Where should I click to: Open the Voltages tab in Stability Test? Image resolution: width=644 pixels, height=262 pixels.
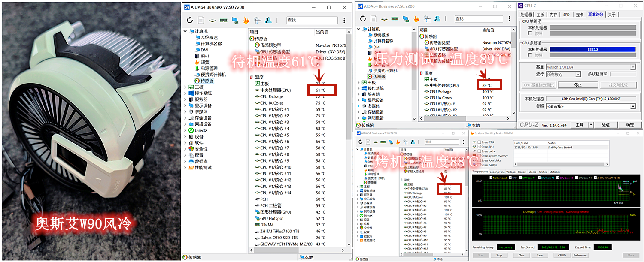pyautogui.click(x=511, y=172)
